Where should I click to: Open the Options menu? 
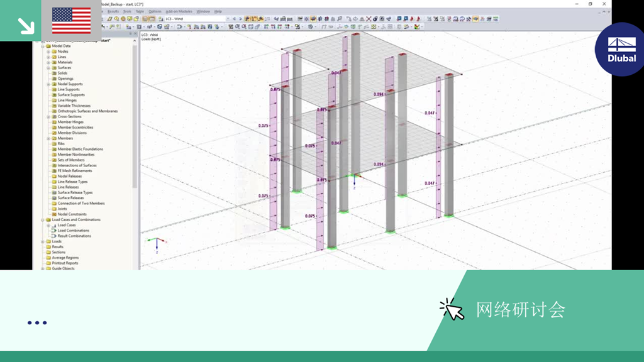(155, 11)
